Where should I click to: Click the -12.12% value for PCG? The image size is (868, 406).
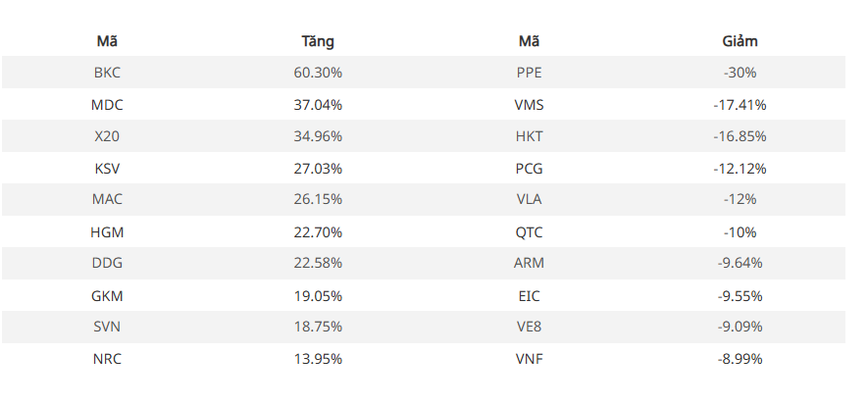point(740,168)
